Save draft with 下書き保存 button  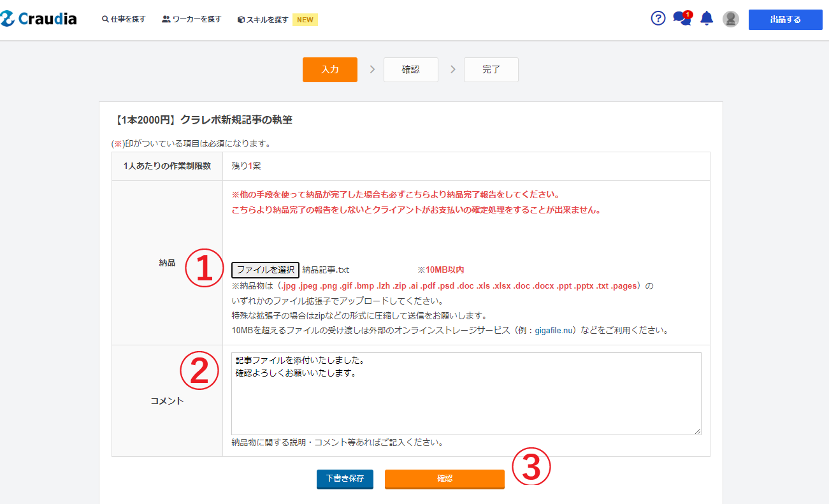point(345,479)
